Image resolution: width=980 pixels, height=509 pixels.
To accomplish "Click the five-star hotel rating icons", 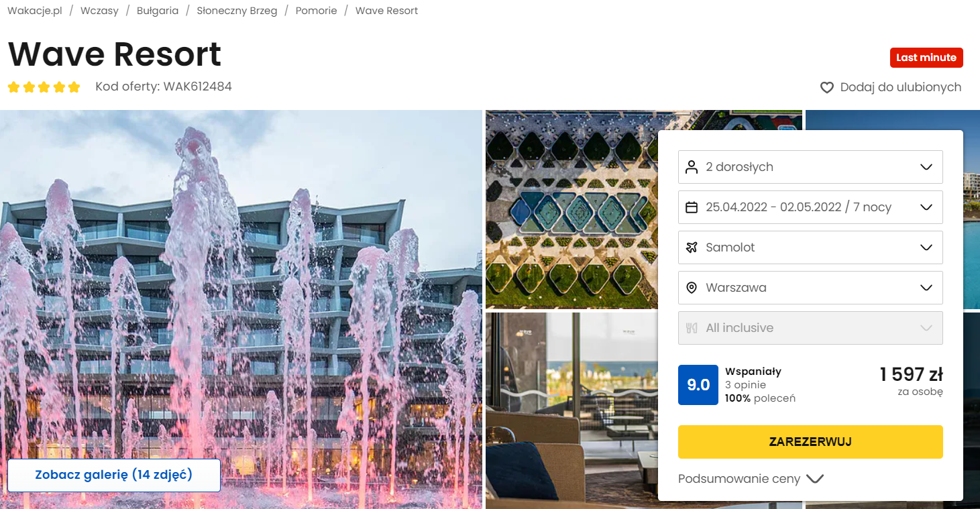I will tap(44, 87).
